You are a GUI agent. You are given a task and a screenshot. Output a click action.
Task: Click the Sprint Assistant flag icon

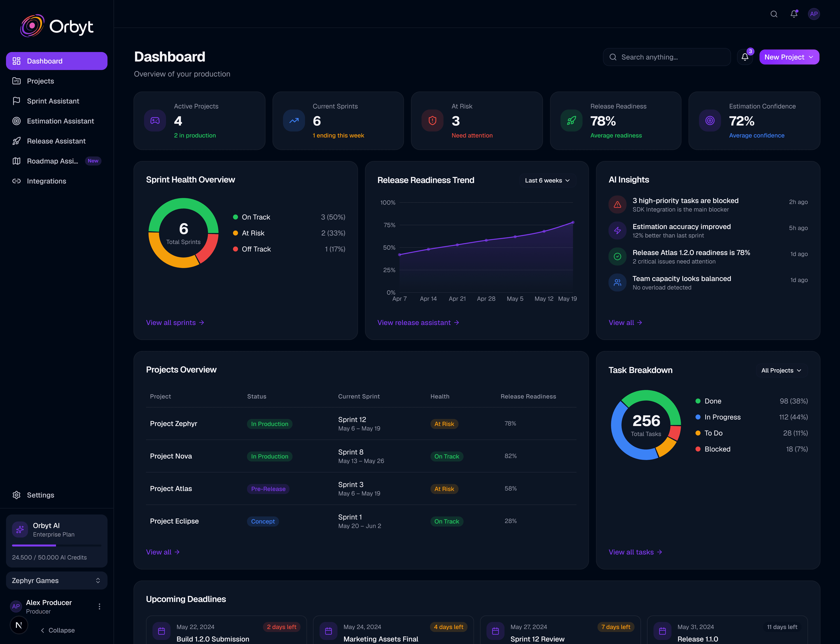pyautogui.click(x=16, y=101)
